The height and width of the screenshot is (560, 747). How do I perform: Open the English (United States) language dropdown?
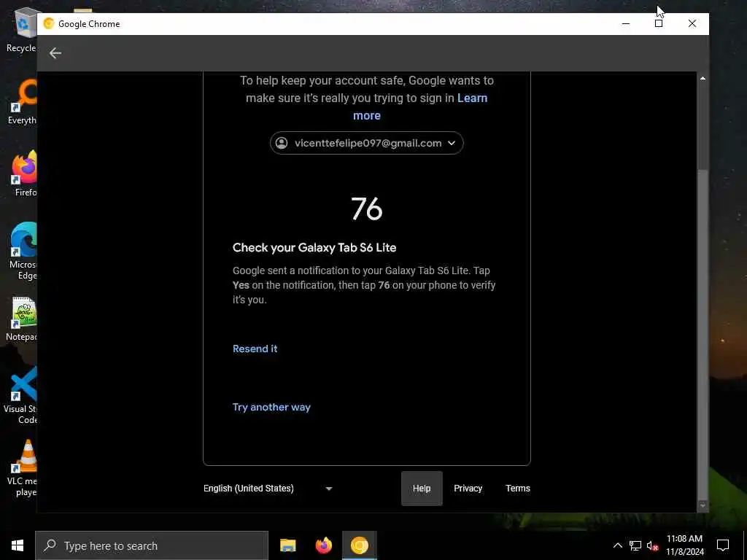click(268, 488)
